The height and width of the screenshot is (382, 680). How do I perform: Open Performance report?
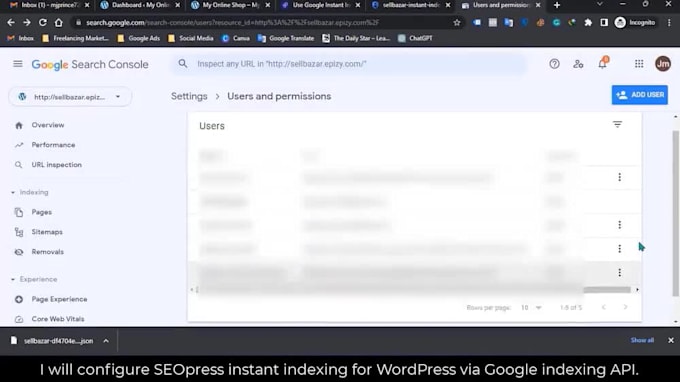click(x=53, y=145)
